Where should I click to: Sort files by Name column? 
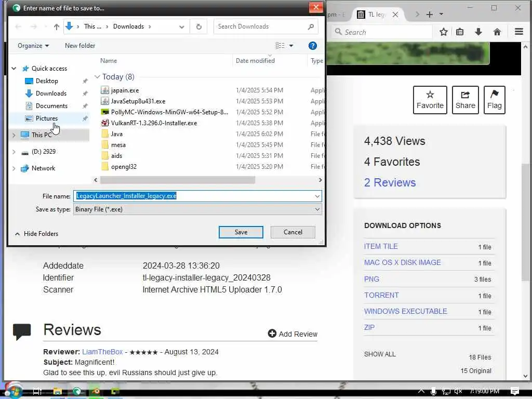tap(109, 61)
